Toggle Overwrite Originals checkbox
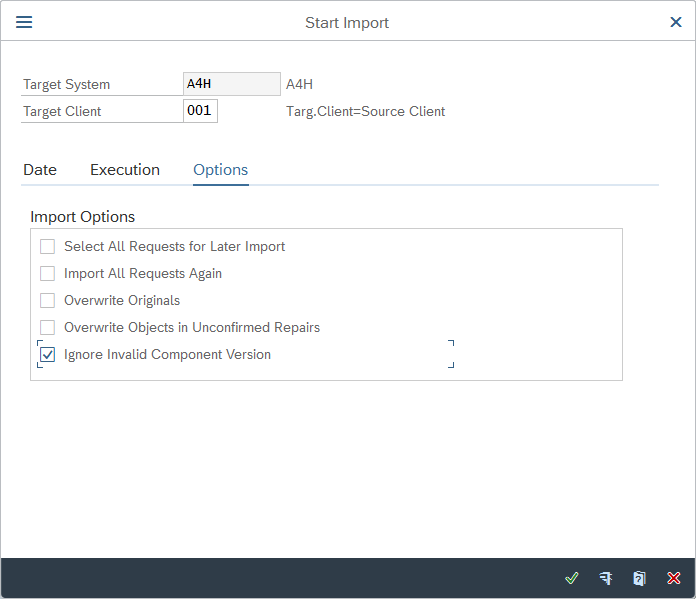 [47, 301]
